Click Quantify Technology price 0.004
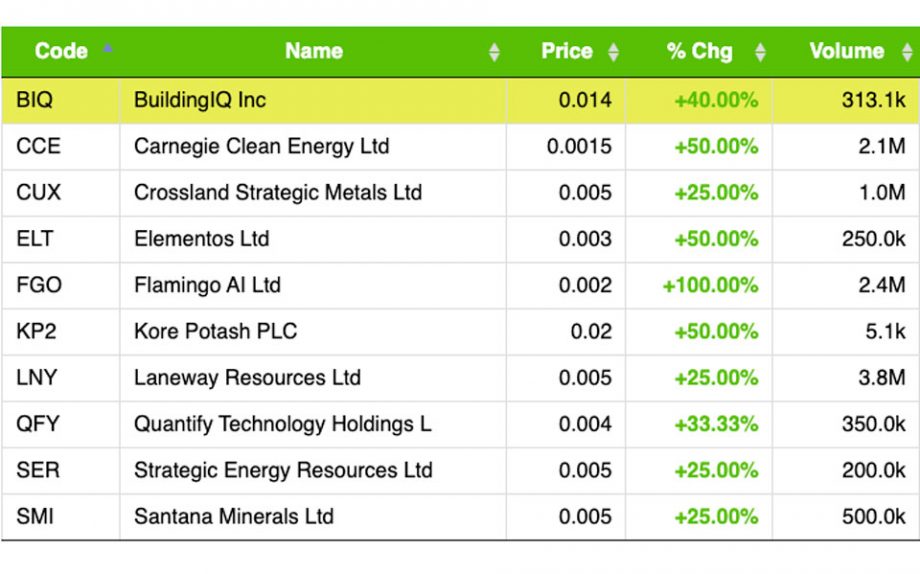This screenshot has width=920, height=574. tap(585, 424)
